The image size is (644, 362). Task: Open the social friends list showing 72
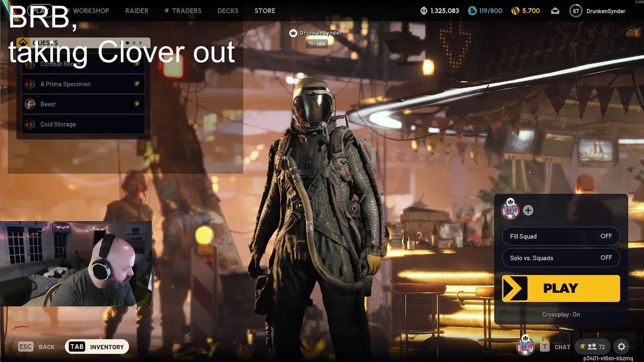click(593, 346)
